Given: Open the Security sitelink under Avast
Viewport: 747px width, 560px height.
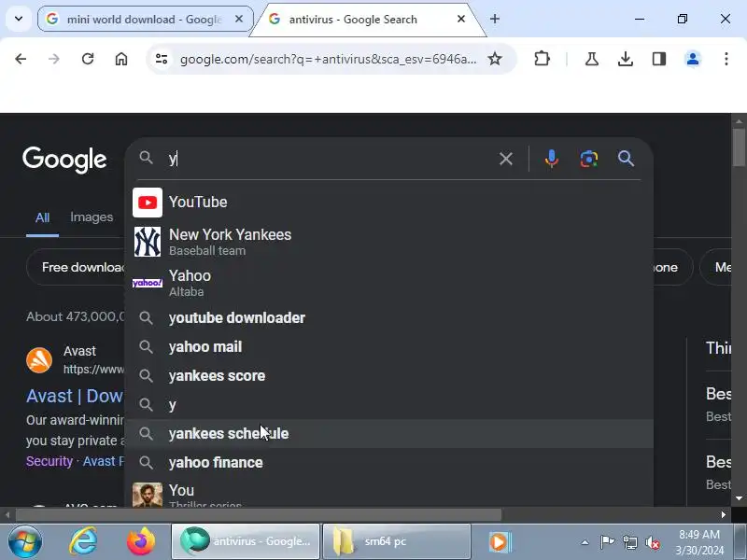Looking at the screenshot, I should click(x=49, y=461).
